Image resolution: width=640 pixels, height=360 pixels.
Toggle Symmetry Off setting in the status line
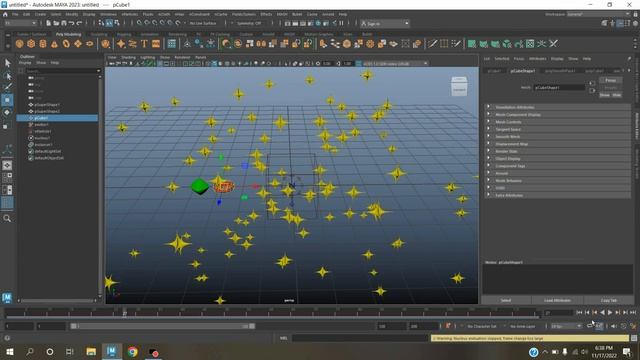pos(249,23)
